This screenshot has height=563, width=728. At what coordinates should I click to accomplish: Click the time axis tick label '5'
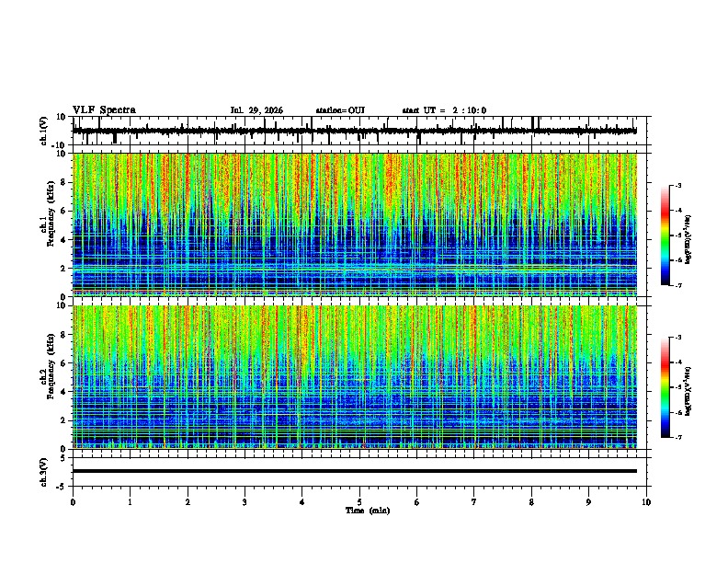click(359, 502)
